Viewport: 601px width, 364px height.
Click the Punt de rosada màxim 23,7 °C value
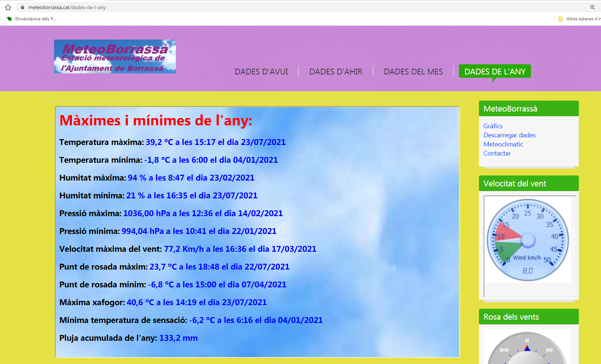click(219, 267)
